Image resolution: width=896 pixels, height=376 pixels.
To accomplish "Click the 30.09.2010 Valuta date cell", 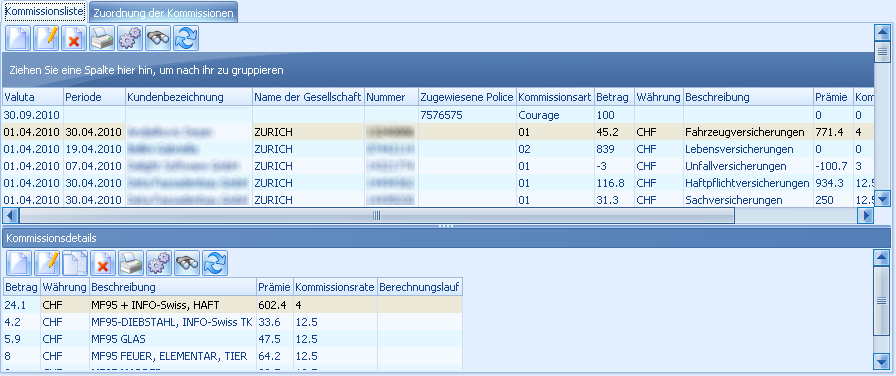I will [x=32, y=115].
